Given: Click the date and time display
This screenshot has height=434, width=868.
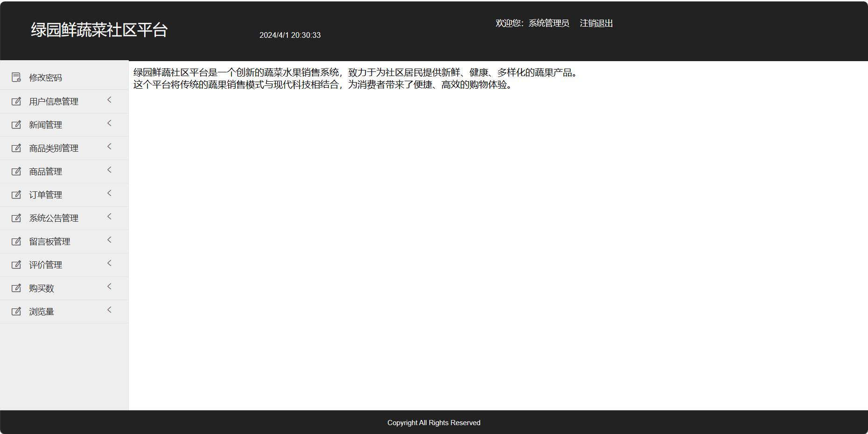Looking at the screenshot, I should click(290, 35).
